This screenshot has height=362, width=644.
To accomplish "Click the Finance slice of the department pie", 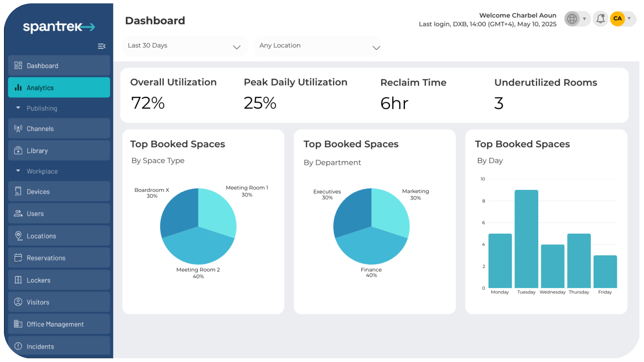I will 371,248.
